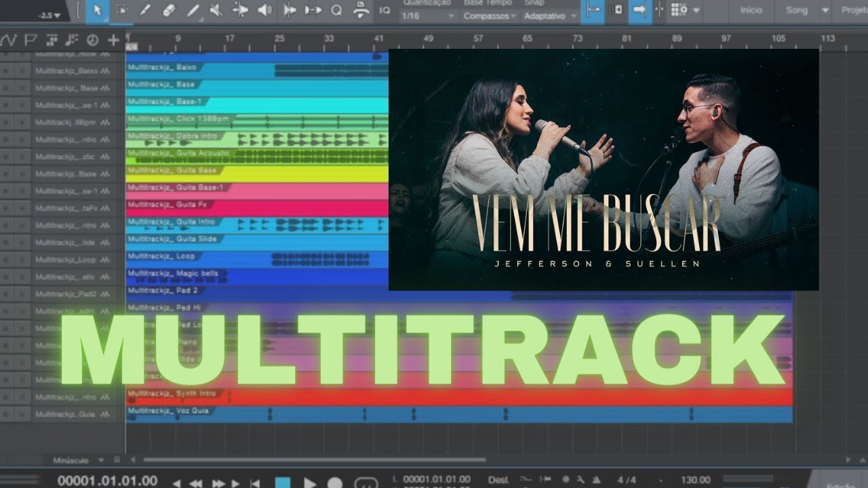Open the marker track flag icon
The width and height of the screenshot is (868, 488).
pos(30,40)
